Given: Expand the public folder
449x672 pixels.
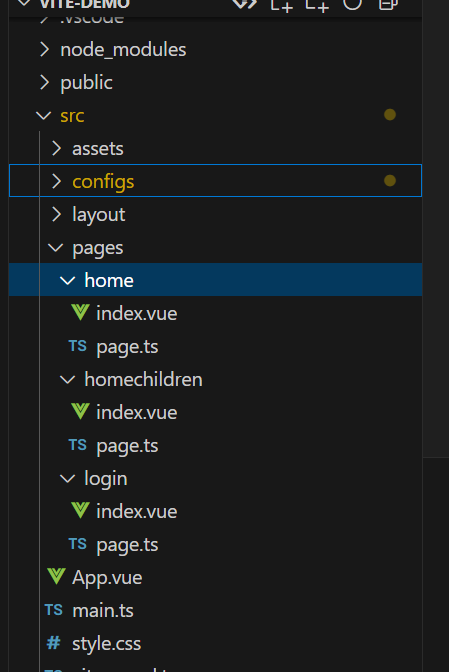Looking at the screenshot, I should click(216, 82).
